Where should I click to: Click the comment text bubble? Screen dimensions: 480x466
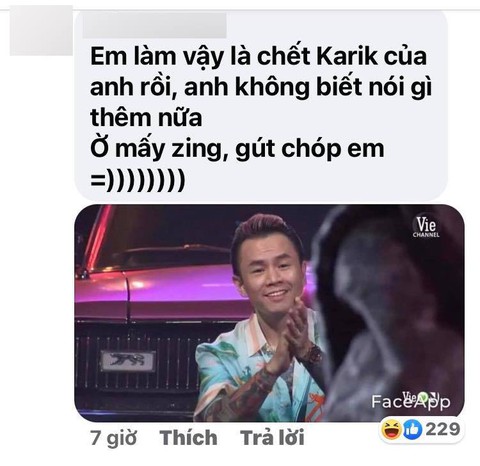[x=261, y=106]
